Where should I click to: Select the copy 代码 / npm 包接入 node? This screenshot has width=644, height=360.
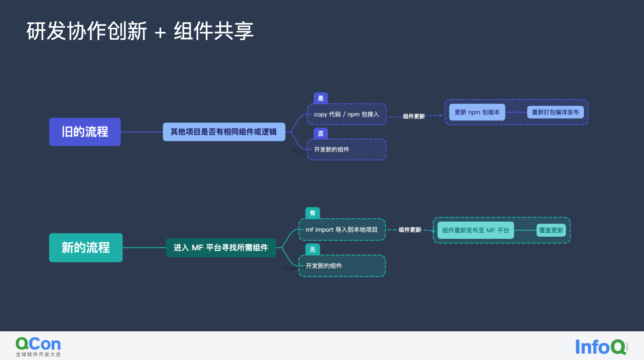(x=346, y=114)
